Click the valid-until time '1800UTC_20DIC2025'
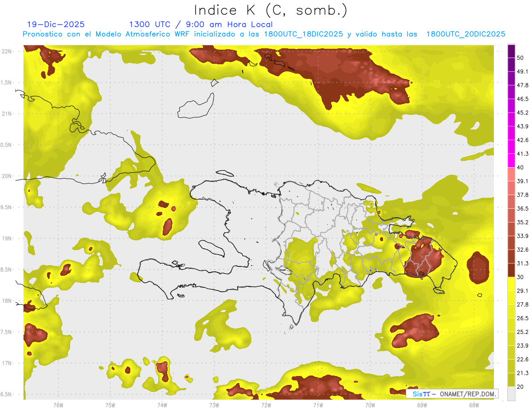The height and width of the screenshot is (411, 532). click(x=466, y=34)
